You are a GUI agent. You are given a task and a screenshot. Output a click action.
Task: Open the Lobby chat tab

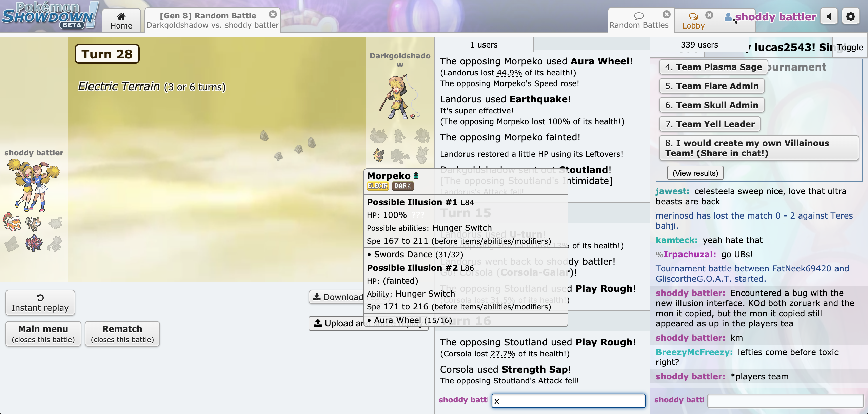693,20
